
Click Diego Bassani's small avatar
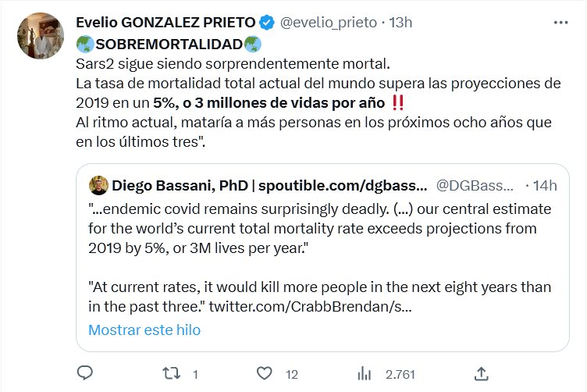point(98,185)
